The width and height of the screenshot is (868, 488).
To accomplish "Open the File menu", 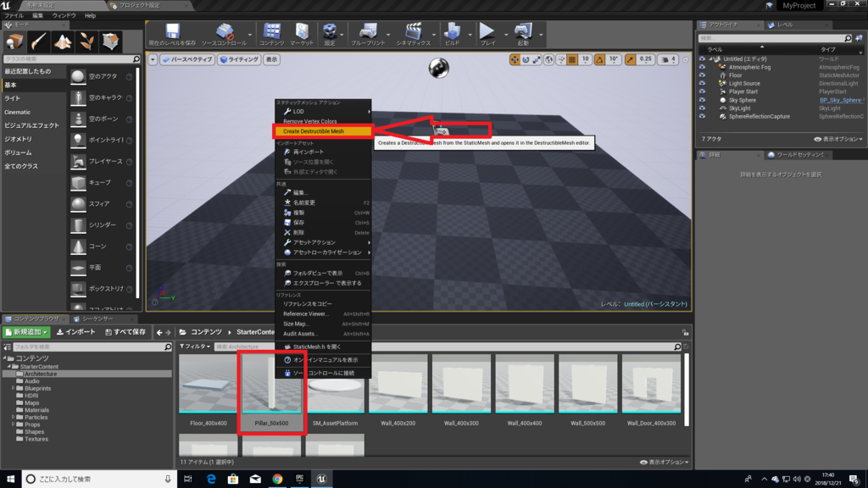I will click(x=14, y=15).
